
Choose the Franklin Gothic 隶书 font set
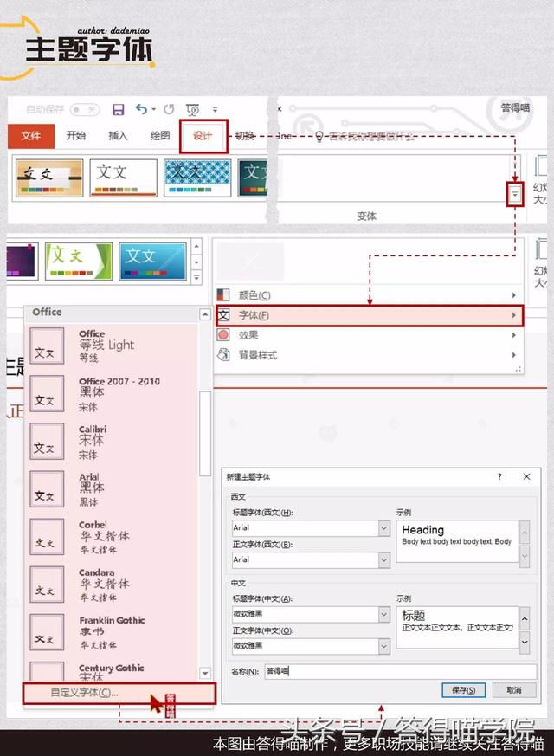point(113,632)
